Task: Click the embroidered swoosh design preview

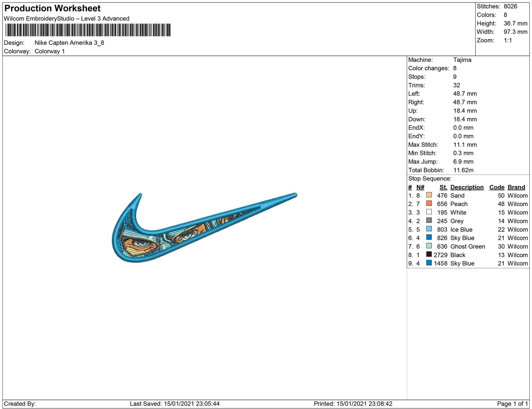Action: (204, 228)
